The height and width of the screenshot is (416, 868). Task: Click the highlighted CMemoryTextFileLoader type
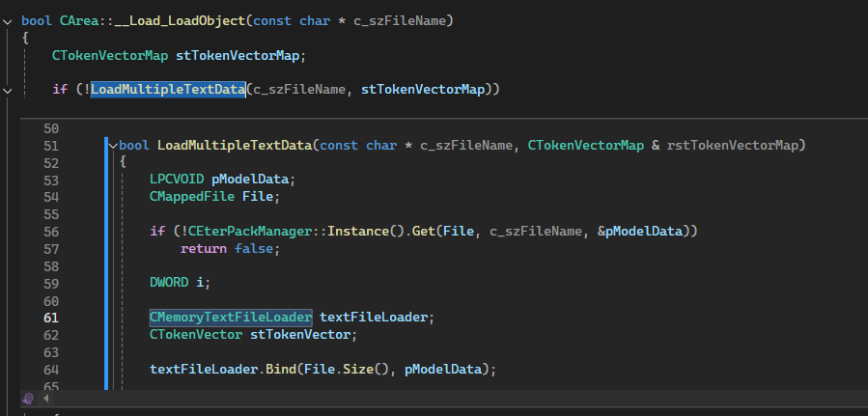click(231, 317)
